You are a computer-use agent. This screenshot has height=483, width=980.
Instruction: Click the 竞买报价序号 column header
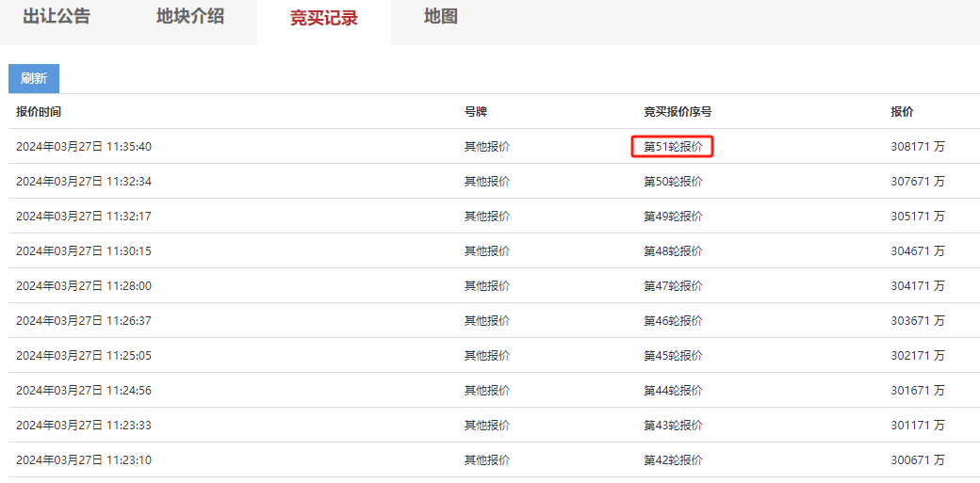pos(678,112)
